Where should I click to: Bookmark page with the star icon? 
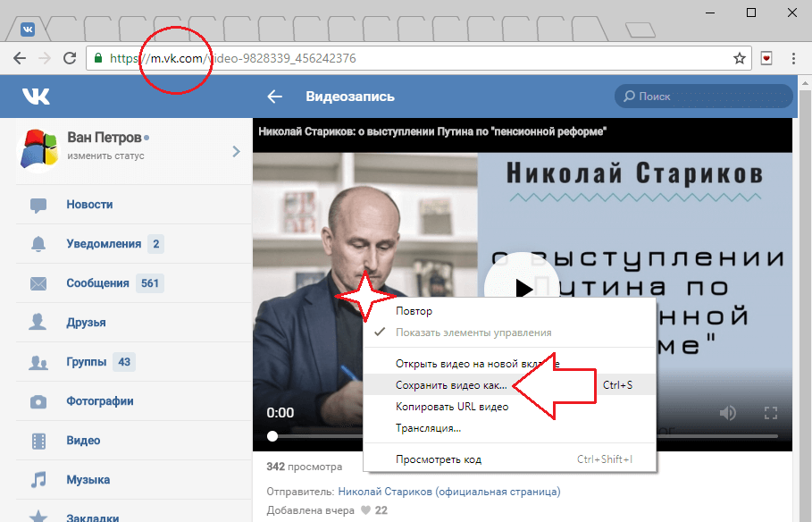click(740, 58)
